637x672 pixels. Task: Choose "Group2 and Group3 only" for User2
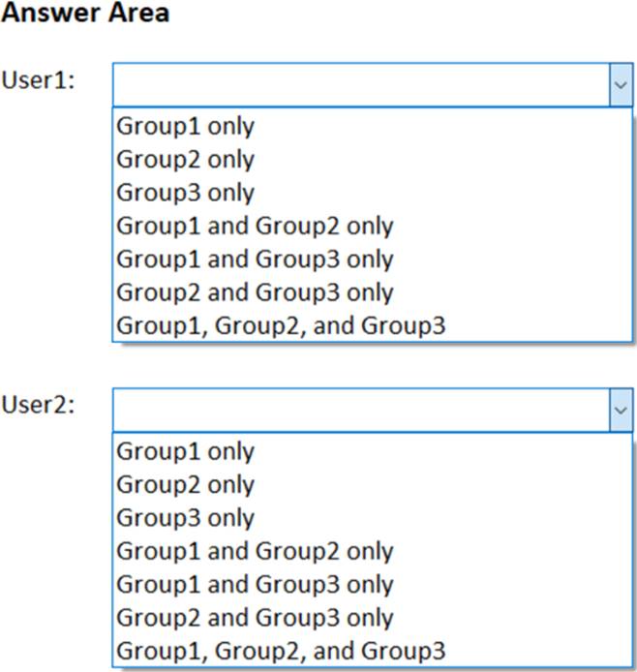click(x=255, y=618)
